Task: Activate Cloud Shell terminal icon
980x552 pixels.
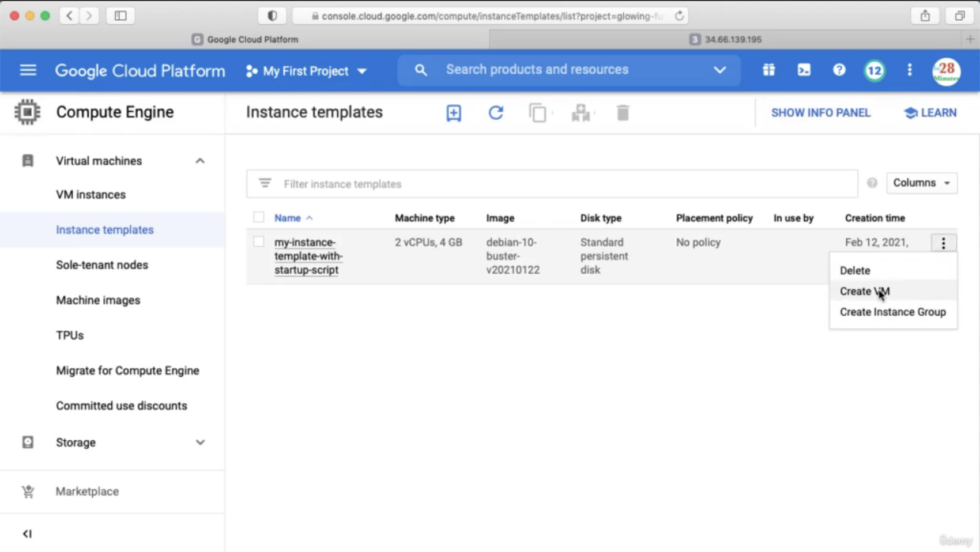Action: [804, 70]
